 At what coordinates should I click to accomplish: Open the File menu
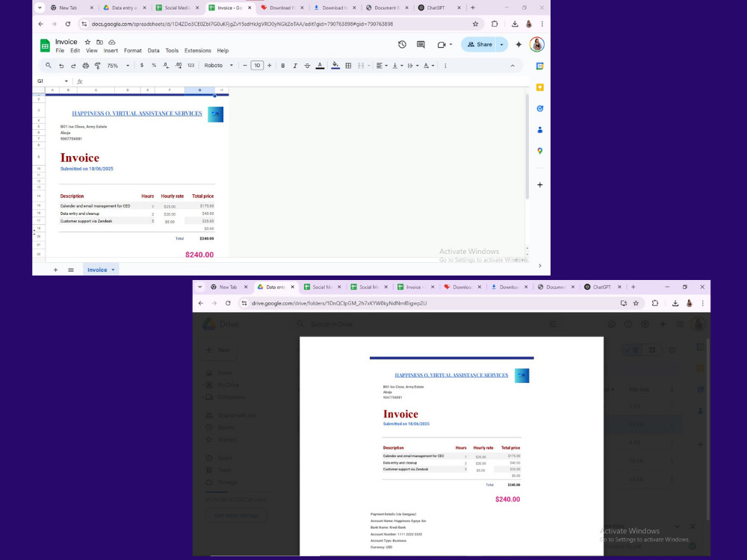point(60,51)
